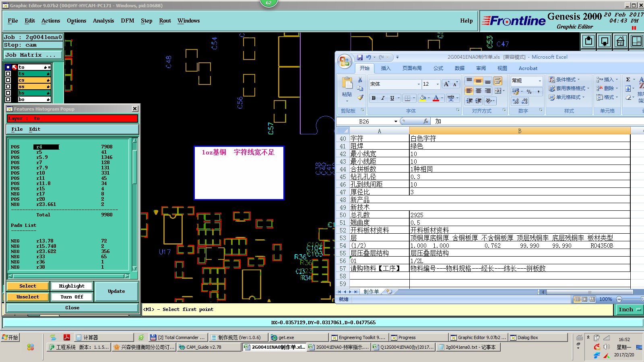The height and width of the screenshot is (362, 644).
Task: Increase font size in Excel
Action: tap(446, 84)
